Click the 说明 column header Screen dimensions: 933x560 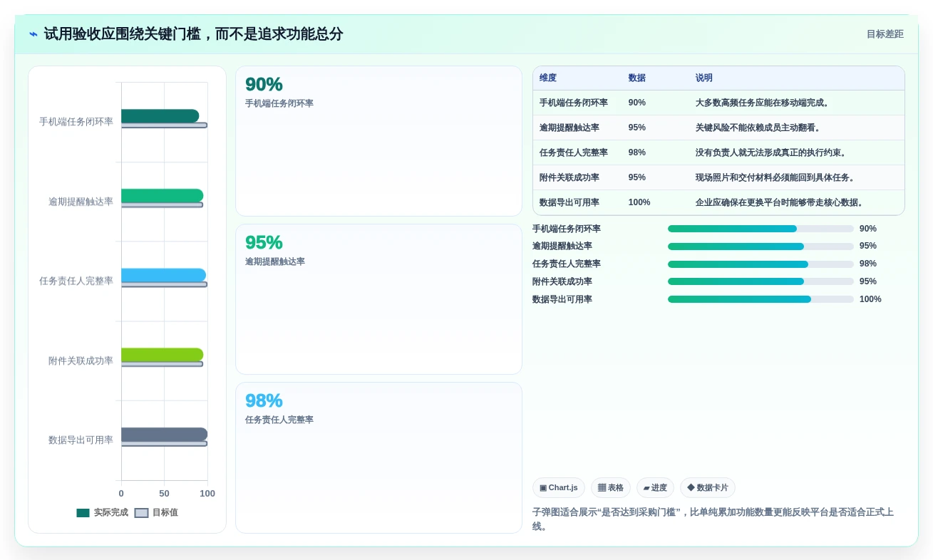click(703, 78)
